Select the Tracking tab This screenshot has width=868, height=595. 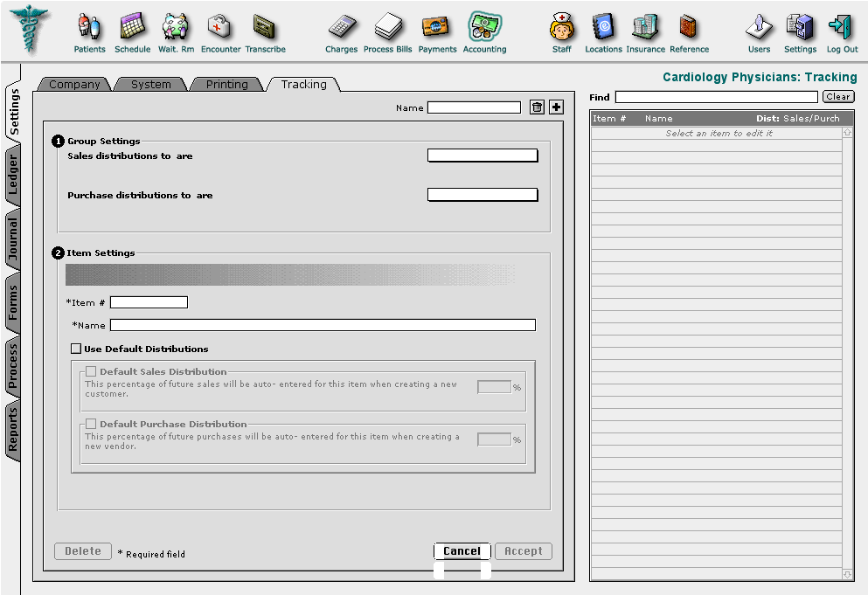303,84
